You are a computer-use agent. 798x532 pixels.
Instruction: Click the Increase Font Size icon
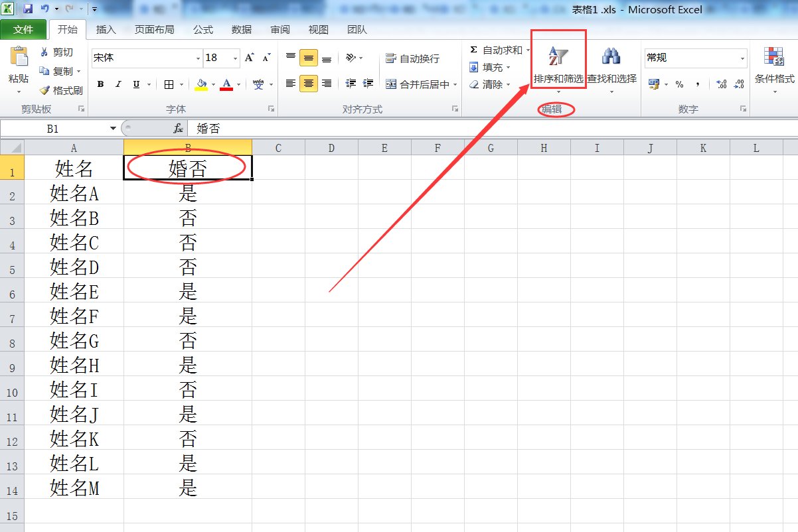[x=250, y=58]
